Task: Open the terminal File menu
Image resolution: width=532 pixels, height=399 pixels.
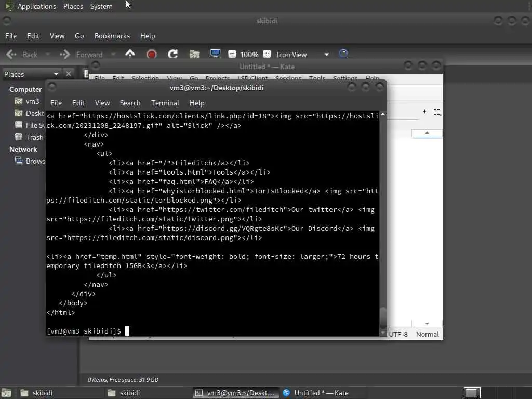Action: click(x=56, y=103)
